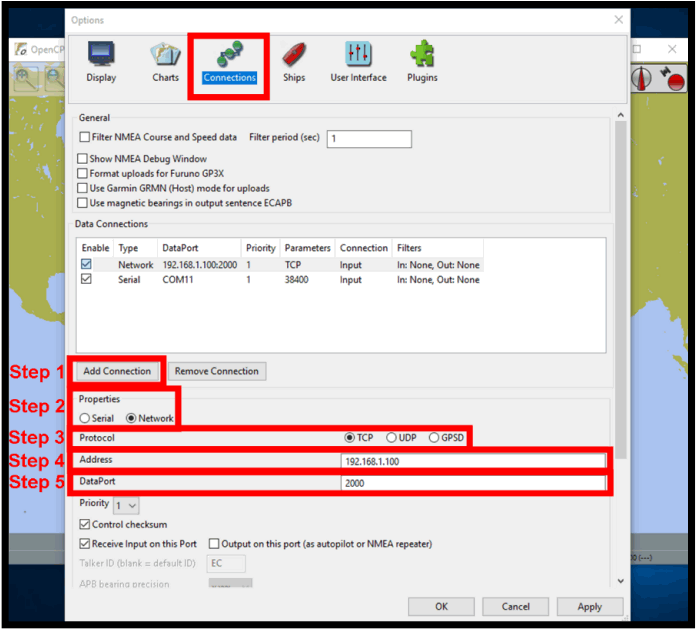This screenshot has height=631, width=699.
Task: Uncheck the Network connection enable box
Action: (x=86, y=264)
